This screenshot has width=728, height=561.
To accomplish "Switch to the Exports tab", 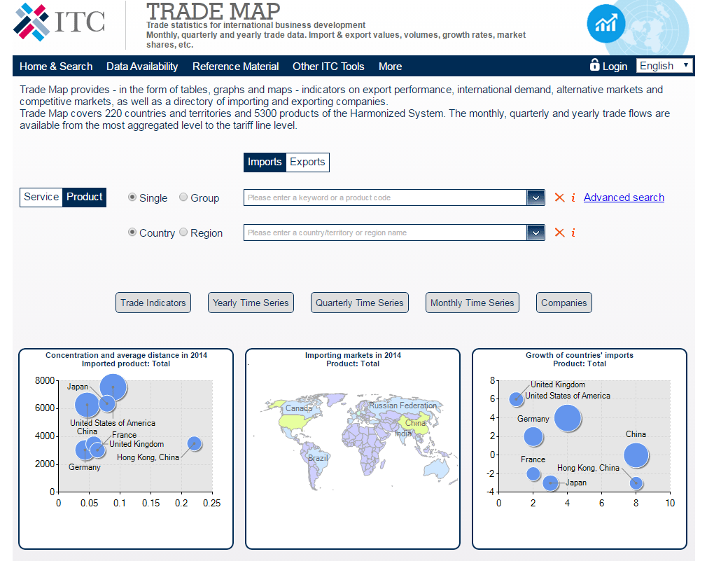I will pos(308,162).
